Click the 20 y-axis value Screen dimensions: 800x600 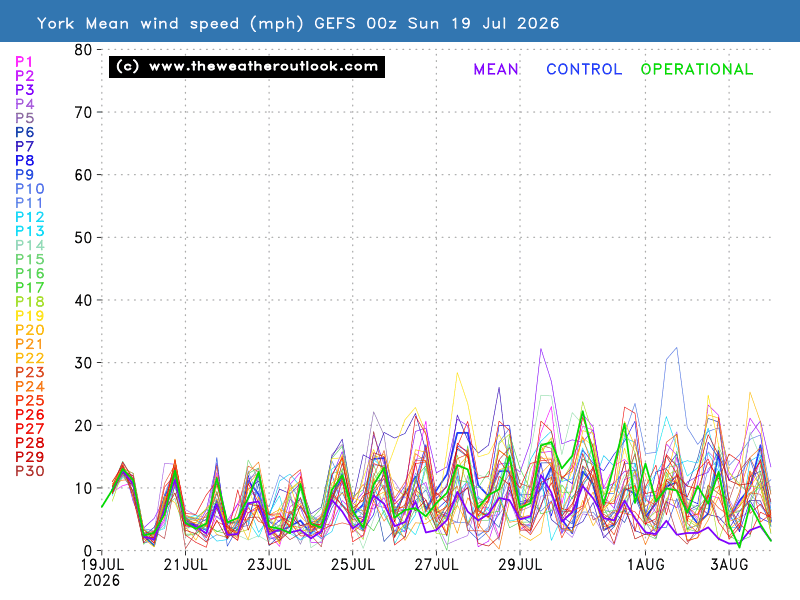click(83, 426)
